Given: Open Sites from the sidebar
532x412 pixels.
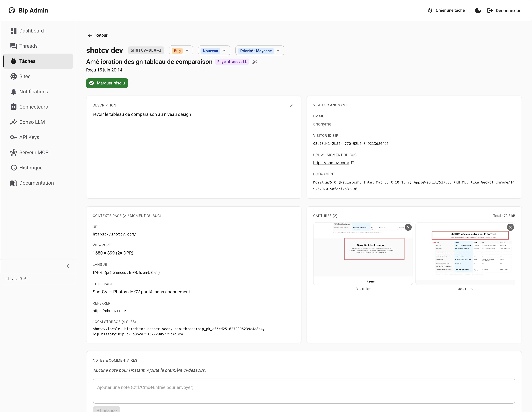Looking at the screenshot, I should tap(38, 76).
